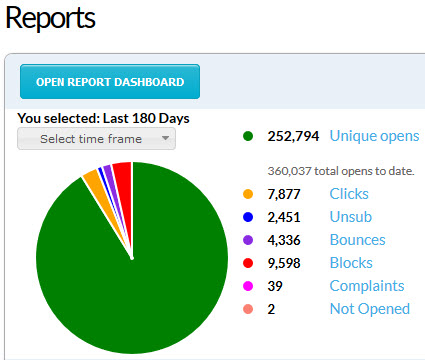Click the 252,794 unique opens value
The image size is (425, 360).
click(293, 136)
